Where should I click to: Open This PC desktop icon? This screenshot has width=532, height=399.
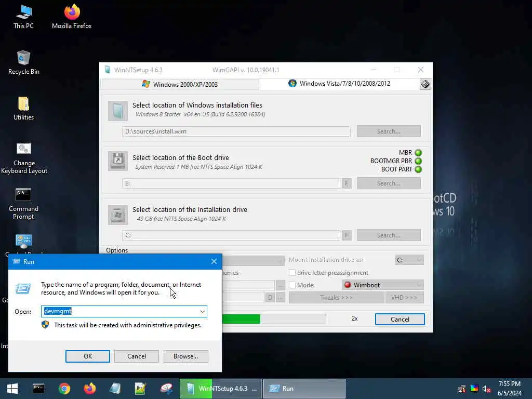click(x=23, y=17)
